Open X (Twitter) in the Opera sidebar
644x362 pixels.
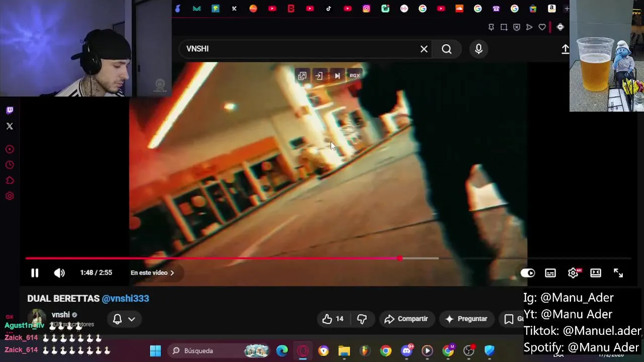click(x=10, y=126)
